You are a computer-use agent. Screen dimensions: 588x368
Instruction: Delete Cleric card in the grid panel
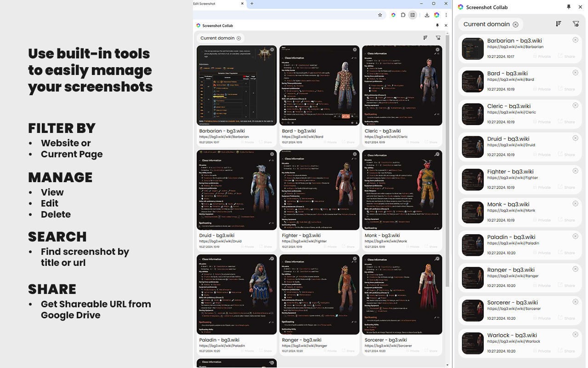click(x=437, y=50)
